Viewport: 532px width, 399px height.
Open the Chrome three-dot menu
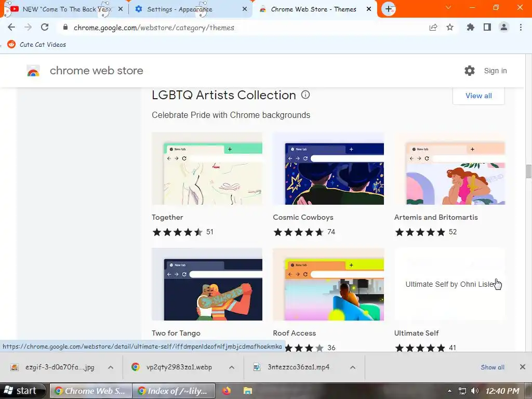pyautogui.click(x=521, y=27)
